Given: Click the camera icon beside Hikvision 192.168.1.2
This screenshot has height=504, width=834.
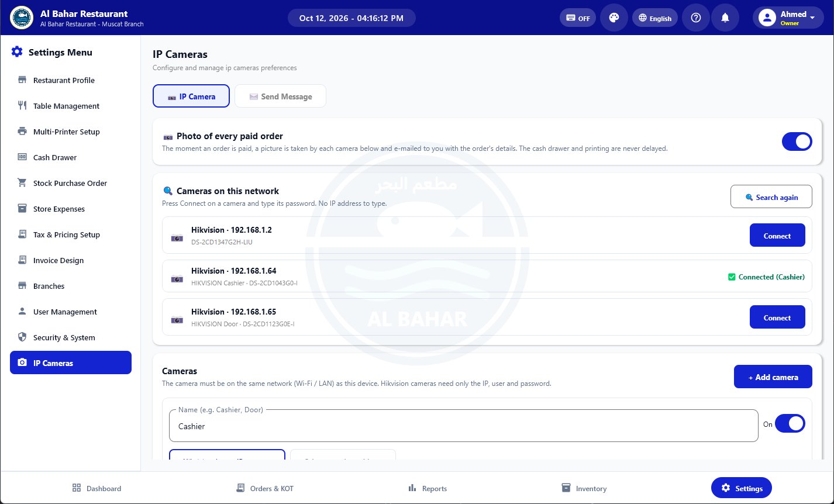Looking at the screenshot, I should point(177,238).
